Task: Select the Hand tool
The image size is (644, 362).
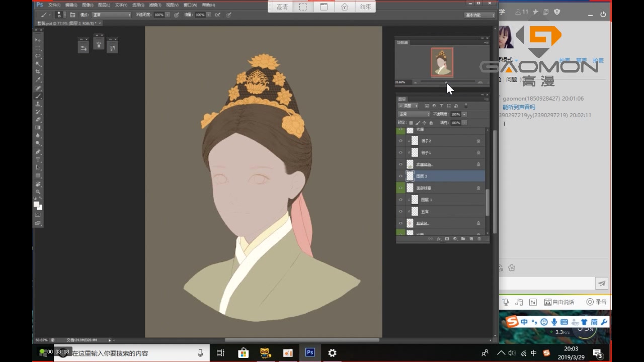Action: (38, 184)
